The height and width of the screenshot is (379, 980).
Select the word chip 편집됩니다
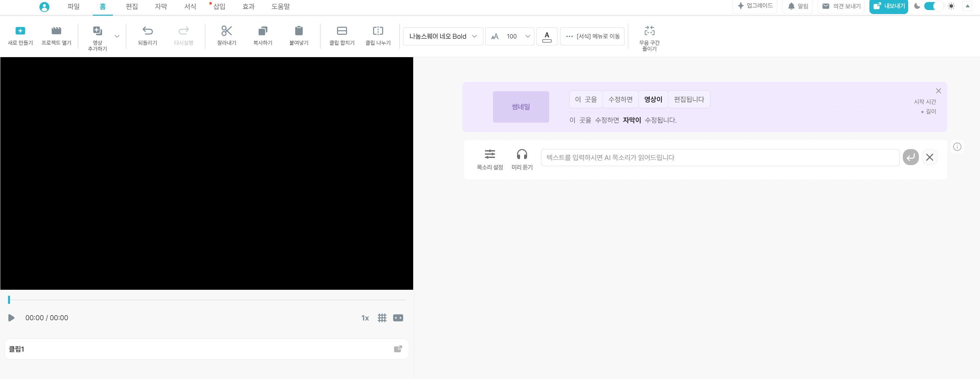click(x=689, y=99)
